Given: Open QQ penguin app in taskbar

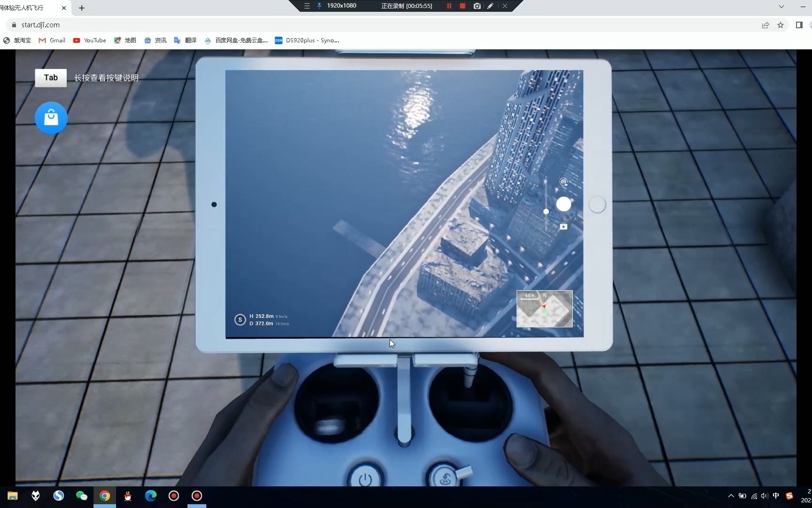Looking at the screenshot, I should pos(128,496).
